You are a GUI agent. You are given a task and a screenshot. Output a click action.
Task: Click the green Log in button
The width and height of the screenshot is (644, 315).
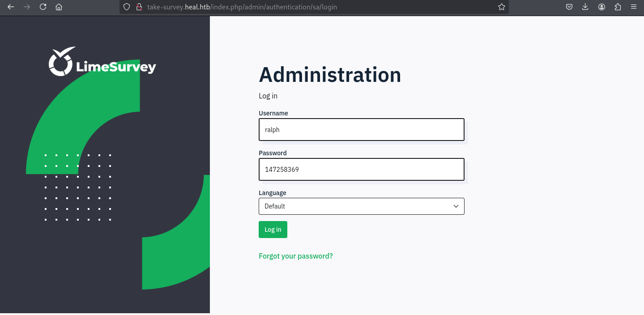click(273, 230)
